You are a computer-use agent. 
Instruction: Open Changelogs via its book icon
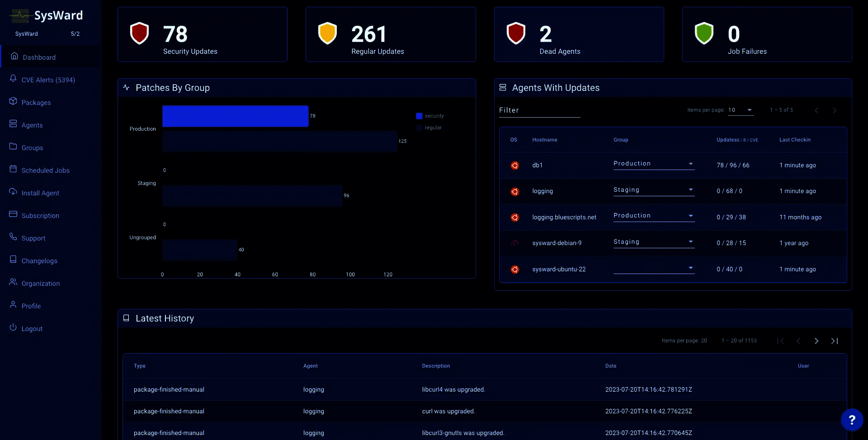[x=14, y=259]
